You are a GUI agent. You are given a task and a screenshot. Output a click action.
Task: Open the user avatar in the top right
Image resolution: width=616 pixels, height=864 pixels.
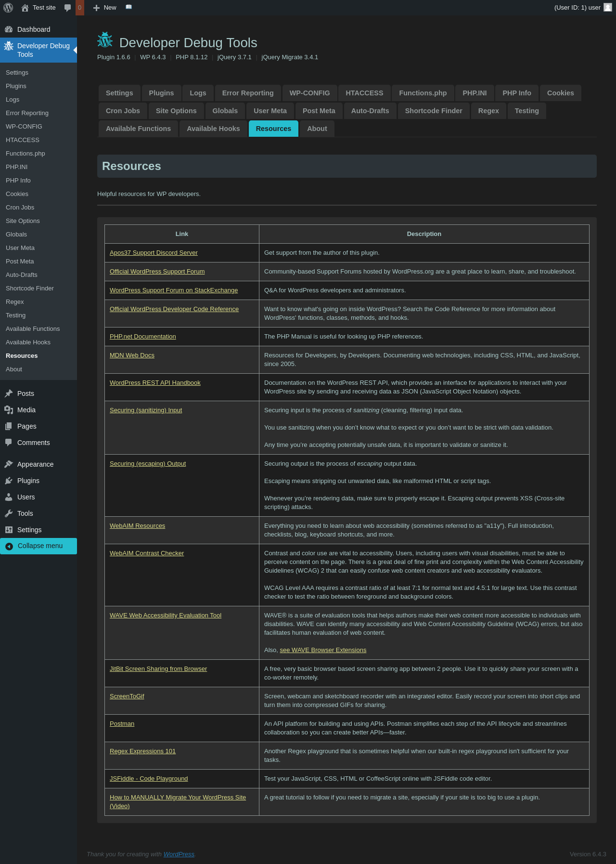click(x=608, y=7)
